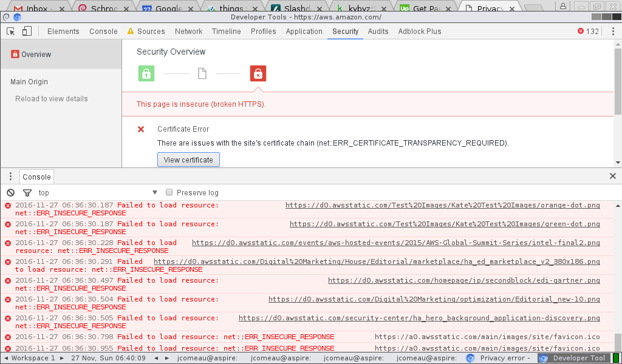Screen dimensions: 622x364
Task: Click the red error count 132 indicator
Action: coord(588,32)
